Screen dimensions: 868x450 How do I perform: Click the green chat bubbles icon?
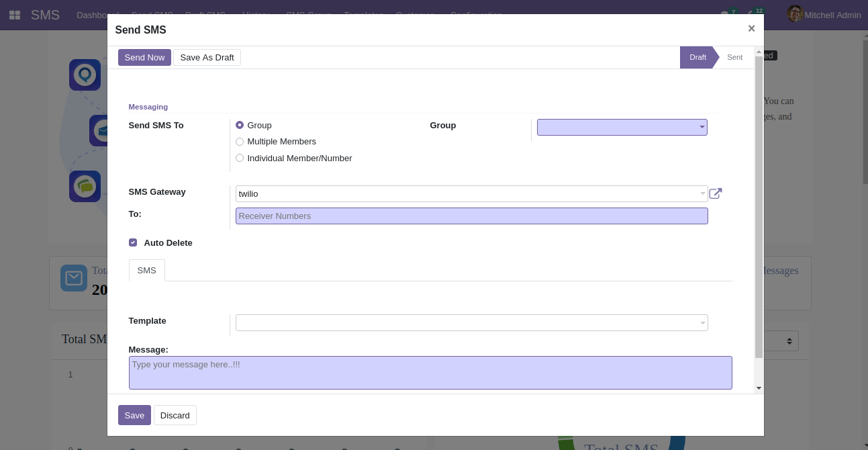[x=85, y=186]
